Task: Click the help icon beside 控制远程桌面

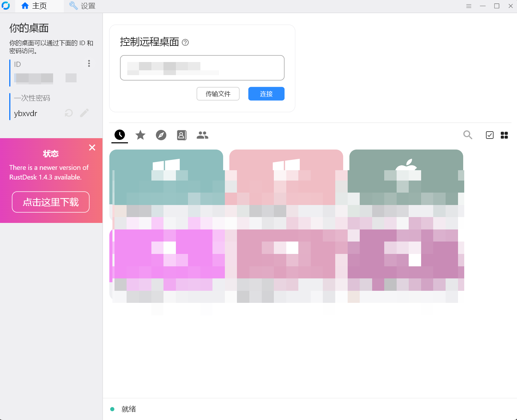Action: click(185, 42)
